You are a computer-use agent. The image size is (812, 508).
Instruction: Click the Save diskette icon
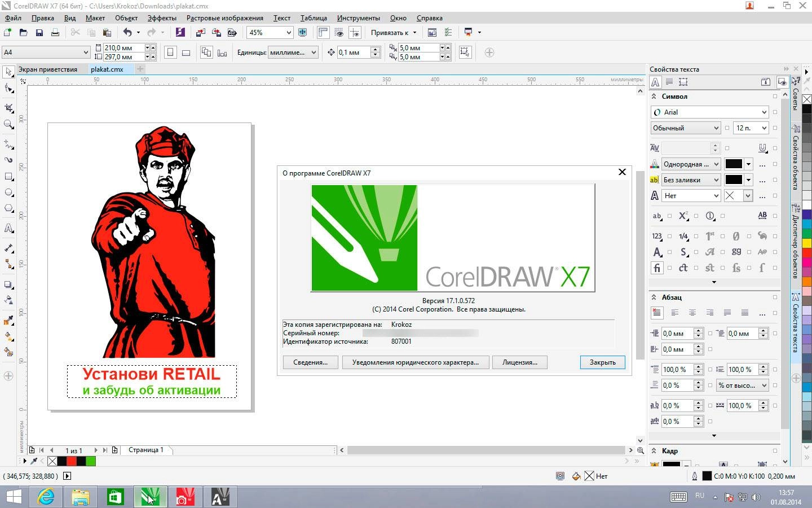(39, 33)
